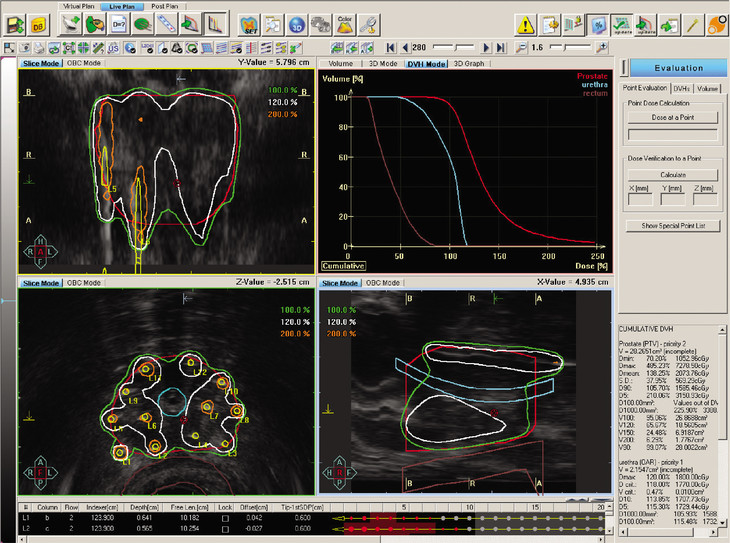730x543 pixels.
Task: Click the Color palette toolbar icon
Action: coord(345,23)
